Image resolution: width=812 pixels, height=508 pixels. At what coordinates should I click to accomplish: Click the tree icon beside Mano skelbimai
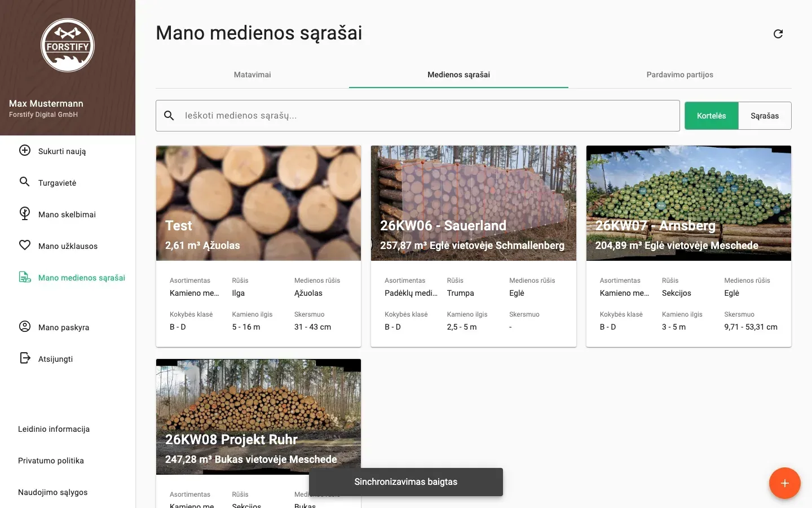[25, 213]
